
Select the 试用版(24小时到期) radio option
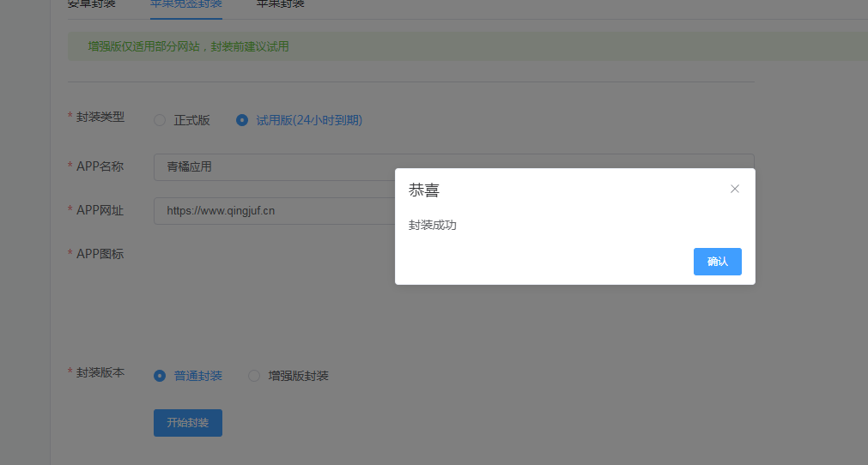[299, 120]
